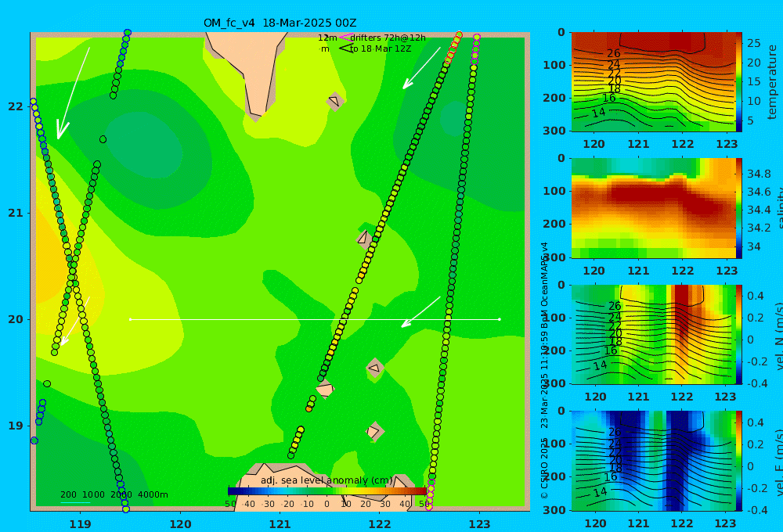Click the black arrow symbol in the legend
The image size is (783, 532).
point(346,49)
